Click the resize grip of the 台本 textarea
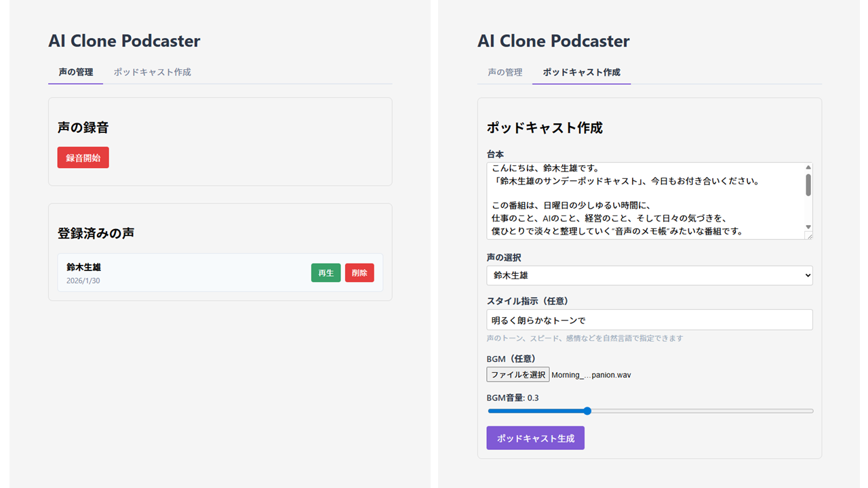The height and width of the screenshot is (488, 868). coord(808,235)
